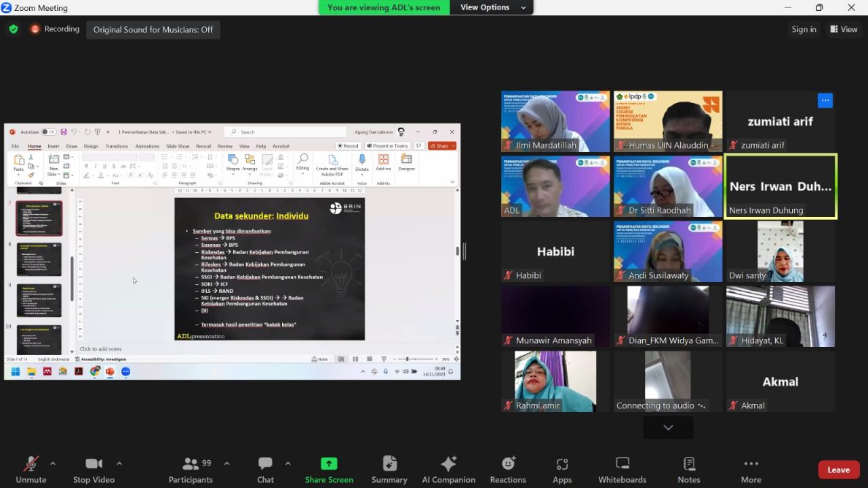Expand audio settings arrow next to Unmute
868x488 pixels.
[53, 464]
